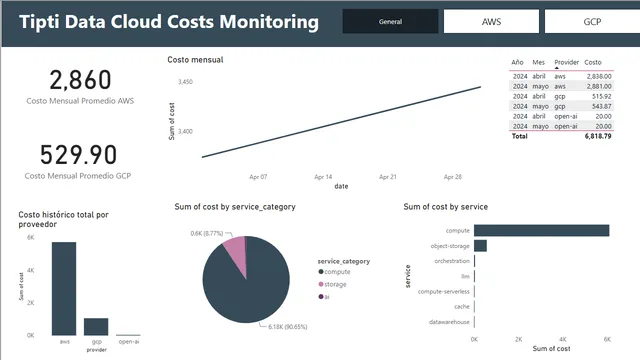Sort table by Provider column header
The height and width of the screenshot is (360, 640).
pyautogui.click(x=567, y=62)
